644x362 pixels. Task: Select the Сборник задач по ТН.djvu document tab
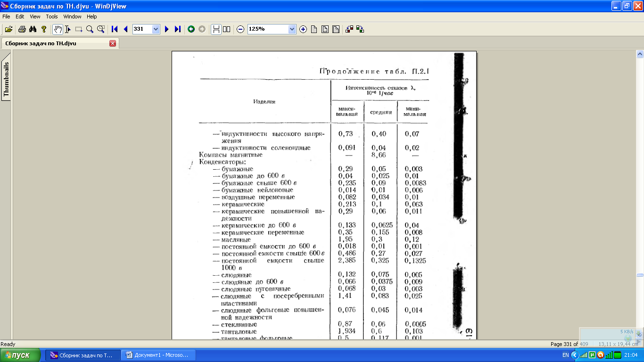(59, 43)
